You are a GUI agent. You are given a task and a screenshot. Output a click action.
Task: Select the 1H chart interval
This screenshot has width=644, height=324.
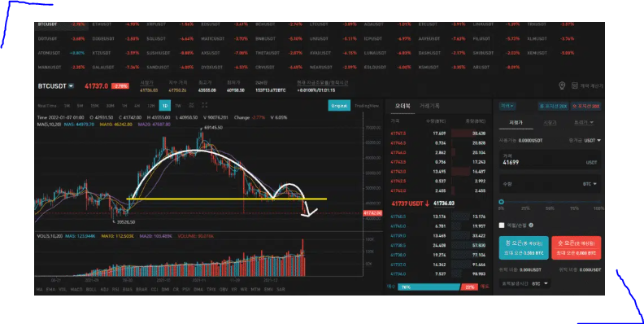[x=124, y=106]
